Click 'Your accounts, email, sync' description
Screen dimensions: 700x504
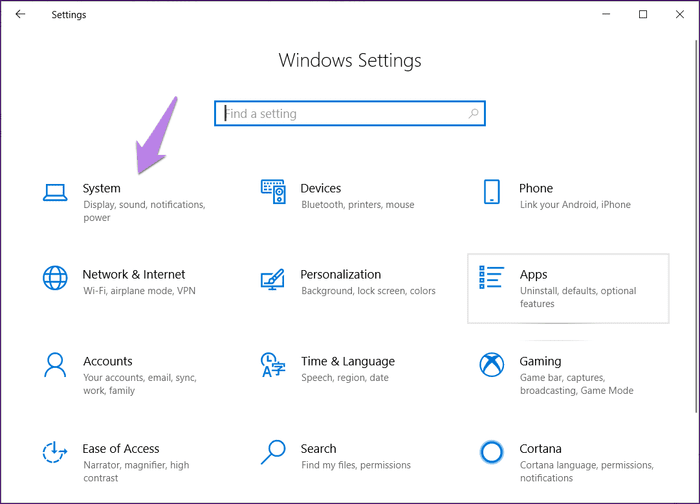[x=140, y=384]
